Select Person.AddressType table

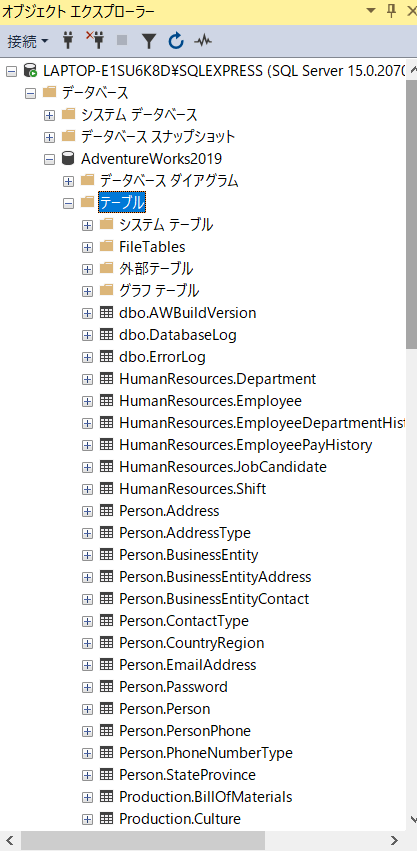[x=184, y=533]
